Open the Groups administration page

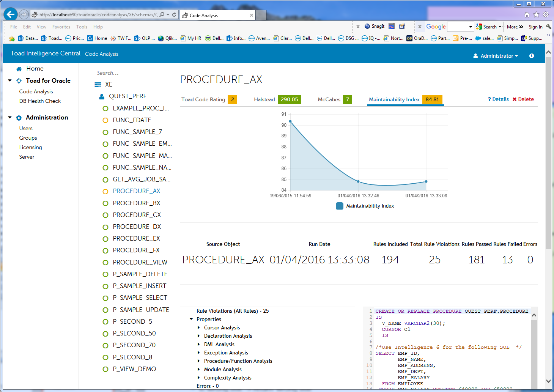coord(28,138)
